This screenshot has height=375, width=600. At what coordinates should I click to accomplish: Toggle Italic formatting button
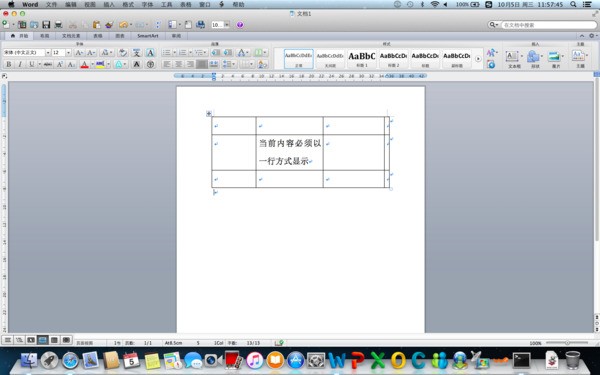(20, 64)
